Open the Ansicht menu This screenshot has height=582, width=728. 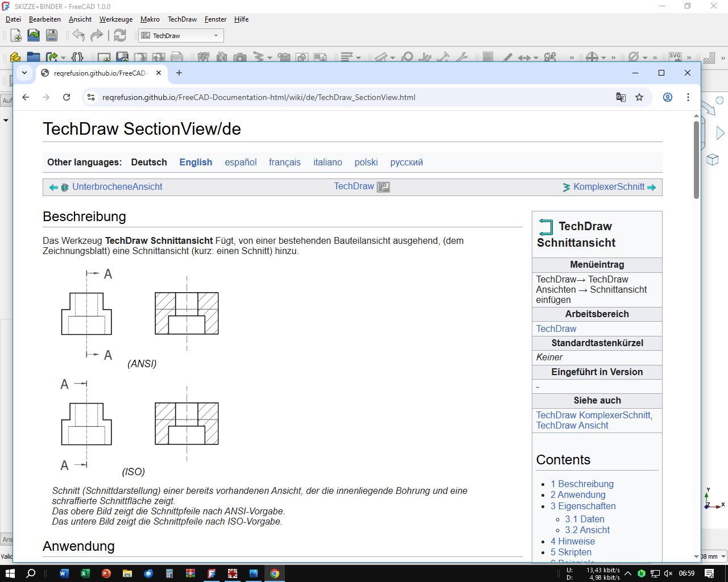point(80,19)
